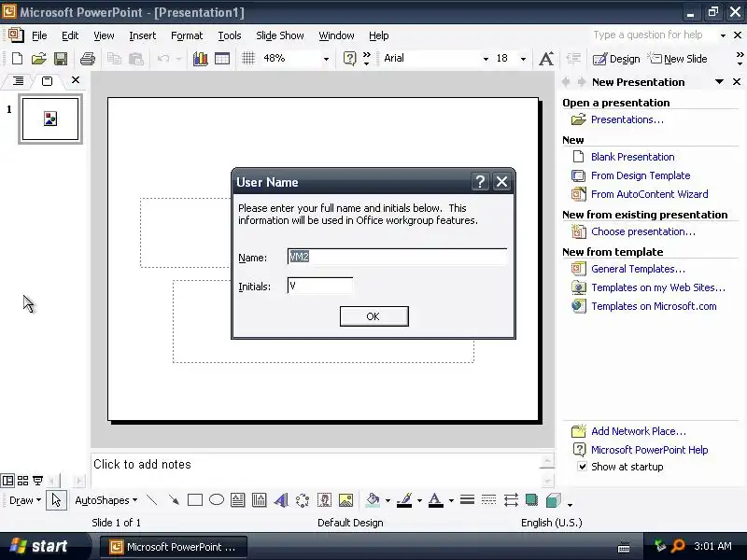The image size is (747, 560).
Task: Open the Draw menu dropdown
Action: click(x=25, y=500)
